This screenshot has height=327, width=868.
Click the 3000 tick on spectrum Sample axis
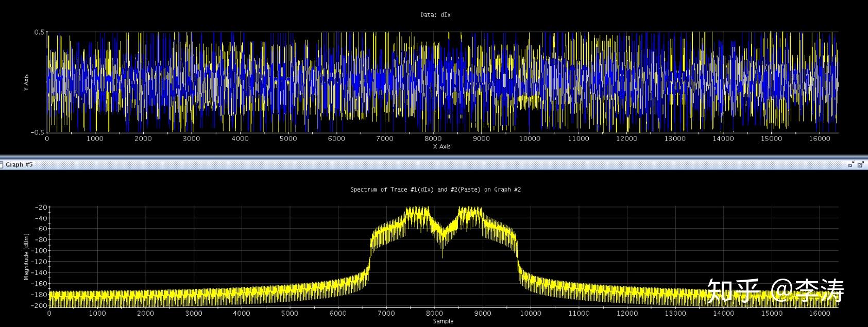194,313
